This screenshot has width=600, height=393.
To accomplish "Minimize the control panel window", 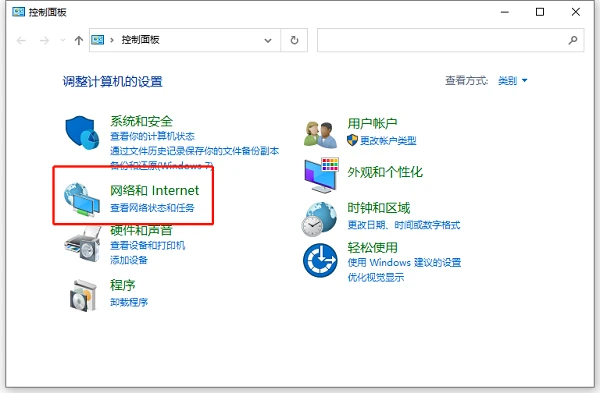I will click(505, 12).
